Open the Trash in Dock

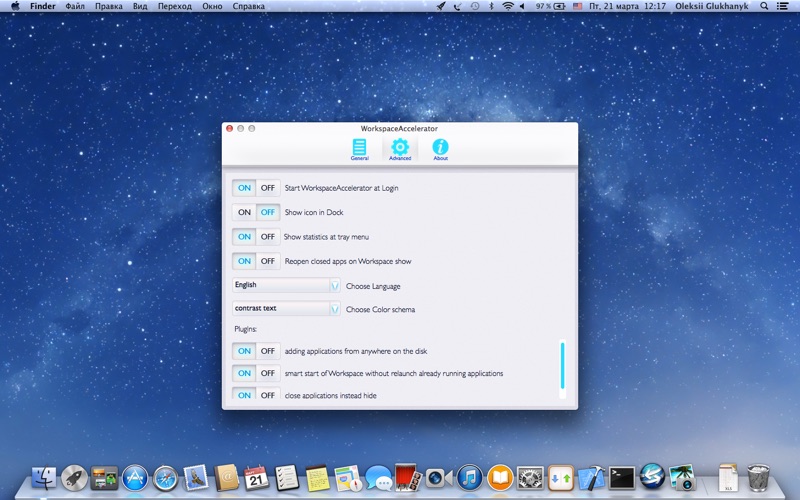(x=758, y=478)
